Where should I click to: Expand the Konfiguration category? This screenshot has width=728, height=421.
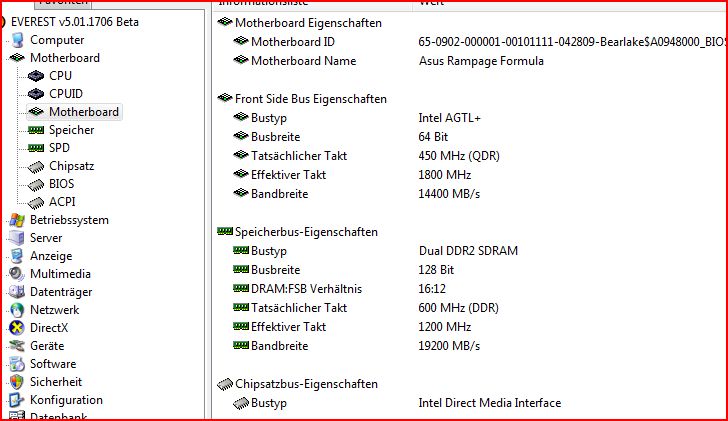pos(66,400)
